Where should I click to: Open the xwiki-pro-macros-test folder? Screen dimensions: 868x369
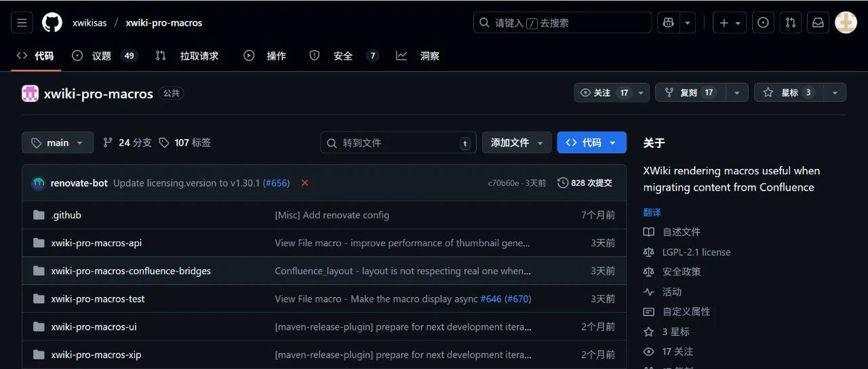coord(98,298)
